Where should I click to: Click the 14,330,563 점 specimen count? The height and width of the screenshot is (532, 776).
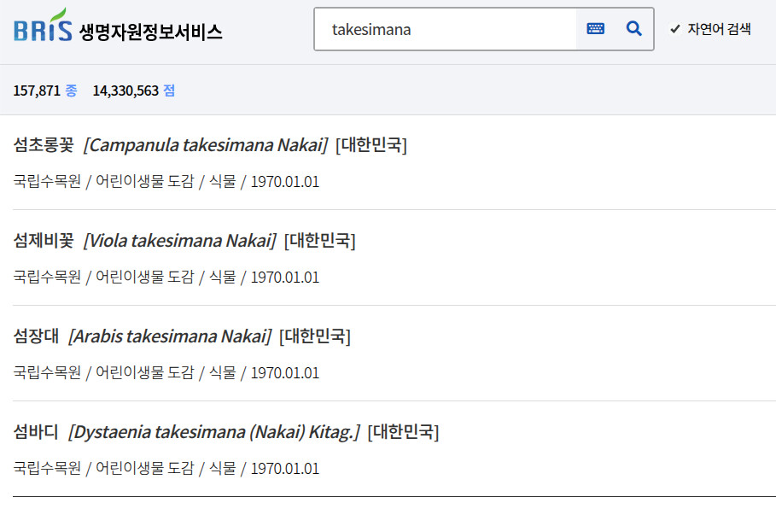click(133, 90)
